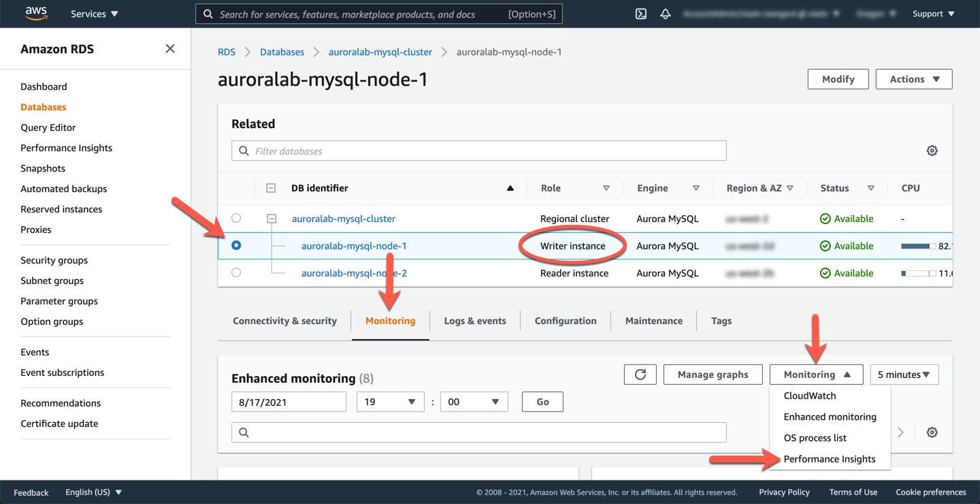980x504 pixels.
Task: Expand the 5 minutes interval dropdown
Action: point(904,375)
